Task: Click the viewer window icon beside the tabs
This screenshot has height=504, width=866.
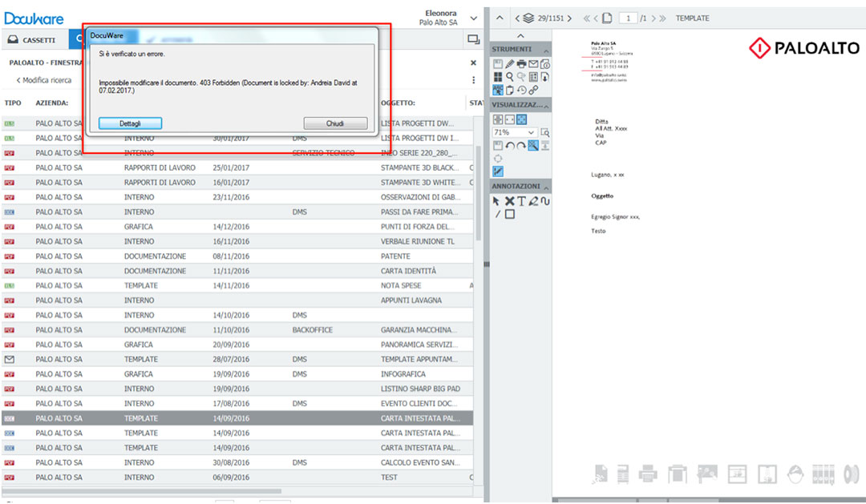Action: [x=473, y=40]
